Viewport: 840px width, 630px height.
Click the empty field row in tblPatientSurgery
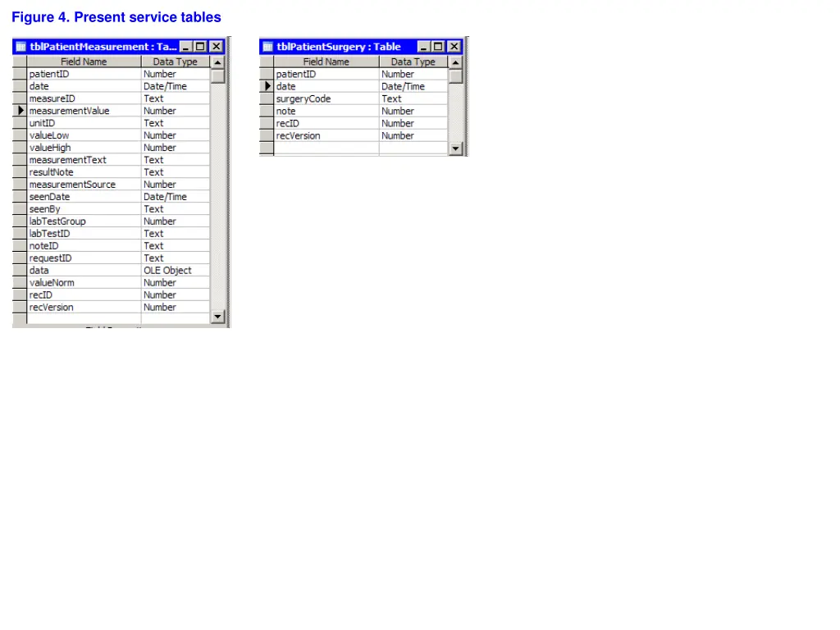326,148
